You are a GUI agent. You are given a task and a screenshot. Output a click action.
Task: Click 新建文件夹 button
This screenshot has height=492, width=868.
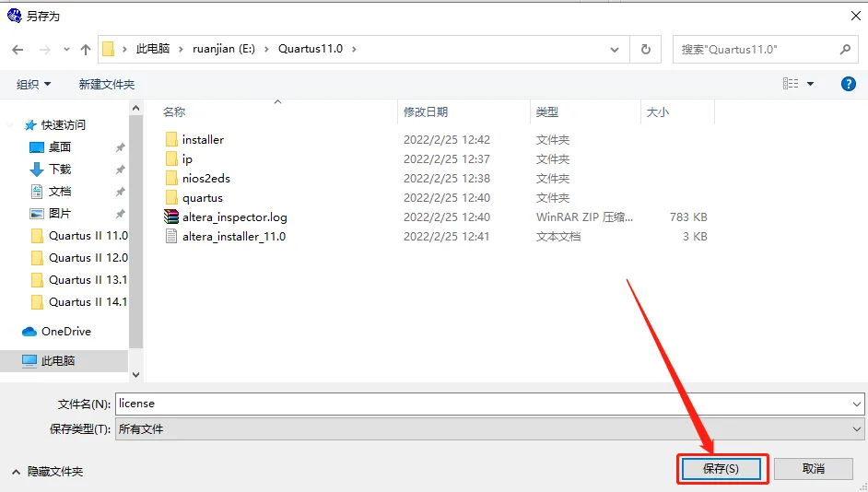pyautogui.click(x=107, y=84)
